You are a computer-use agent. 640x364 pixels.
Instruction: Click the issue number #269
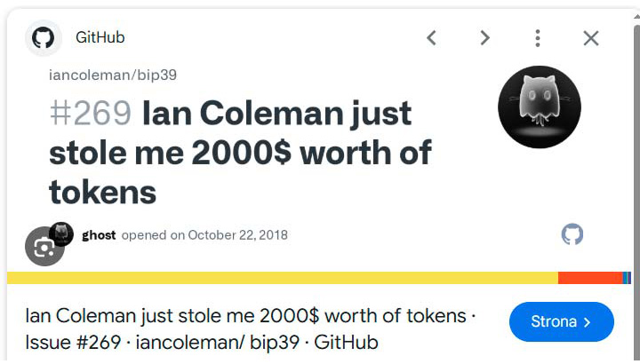pyautogui.click(x=90, y=114)
